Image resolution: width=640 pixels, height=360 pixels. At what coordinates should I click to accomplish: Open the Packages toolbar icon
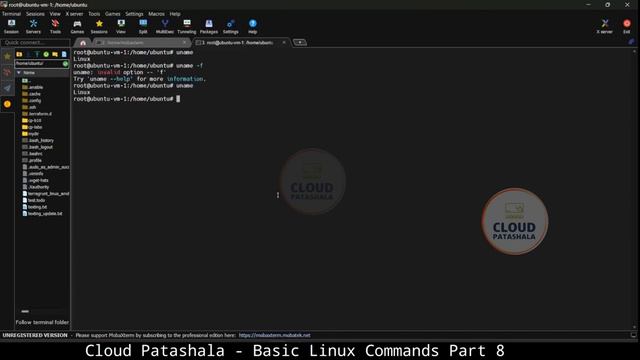click(209, 26)
